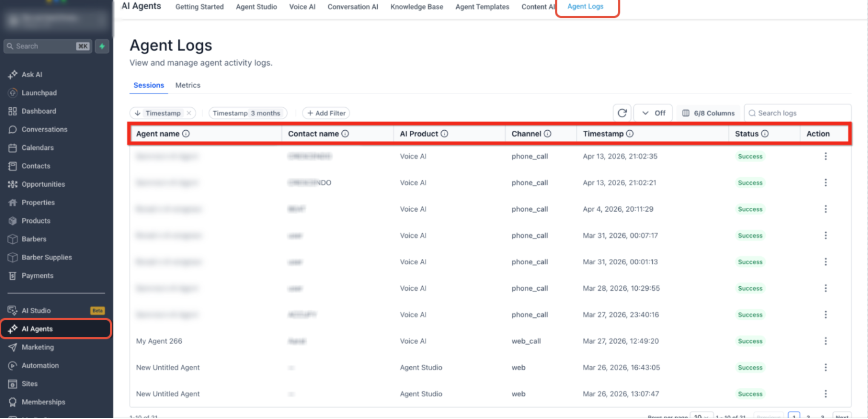Click the green lightning quick action icon
The height and width of the screenshot is (419, 868).
coord(102,46)
